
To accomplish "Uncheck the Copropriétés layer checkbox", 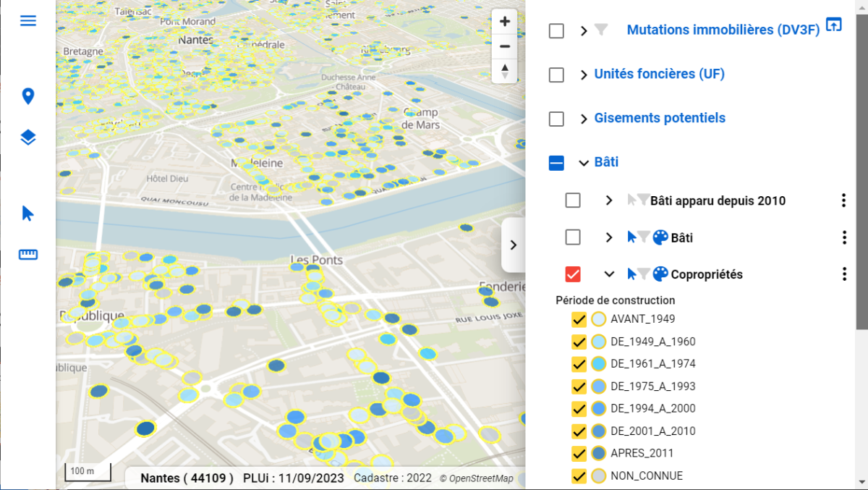I will pos(573,274).
